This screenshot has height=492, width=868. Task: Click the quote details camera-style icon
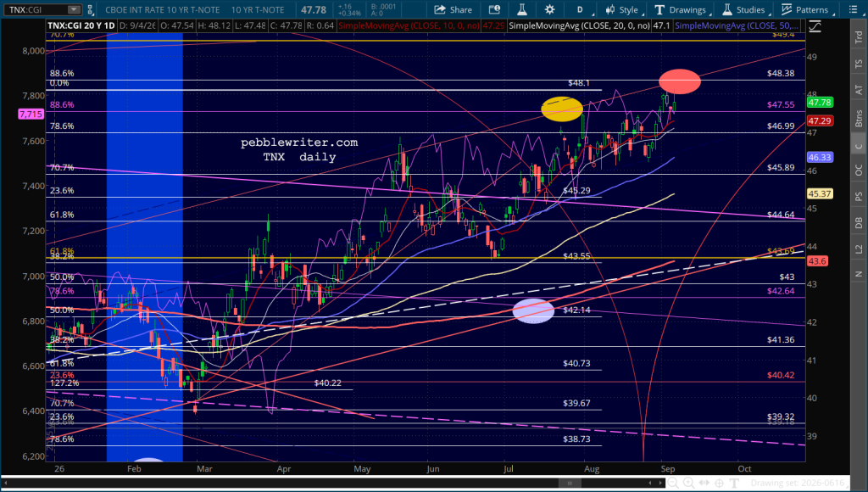(494, 9)
